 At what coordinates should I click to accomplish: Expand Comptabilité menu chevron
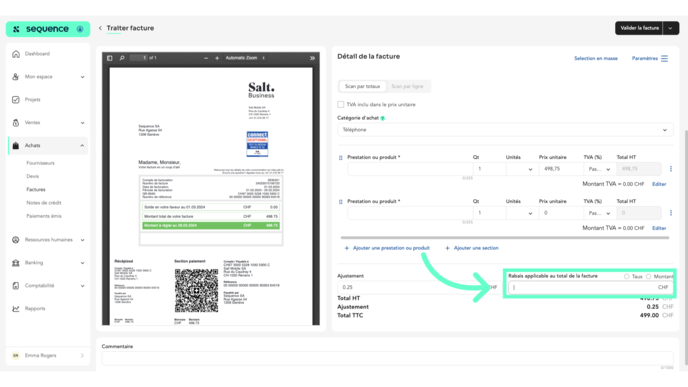[82, 286]
